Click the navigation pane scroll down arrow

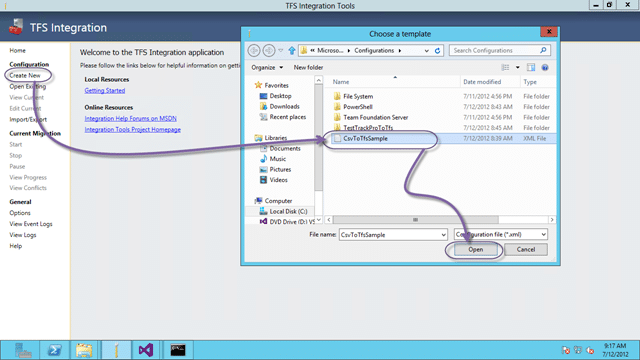tap(319, 220)
